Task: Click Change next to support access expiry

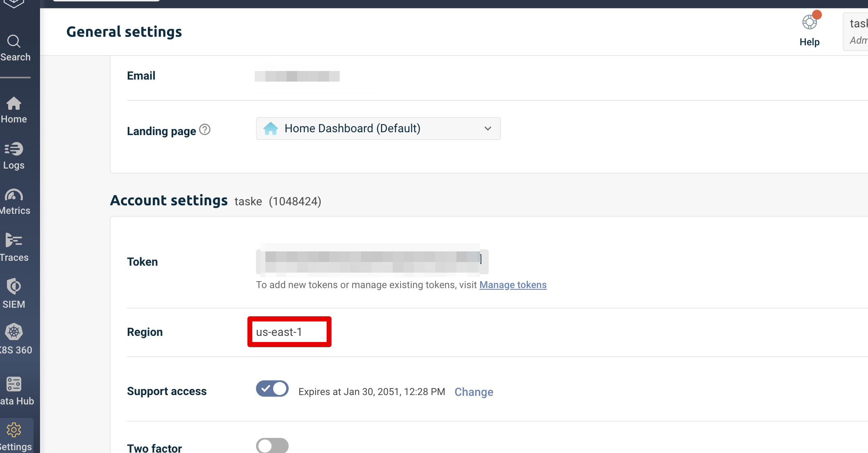Action: (474, 392)
